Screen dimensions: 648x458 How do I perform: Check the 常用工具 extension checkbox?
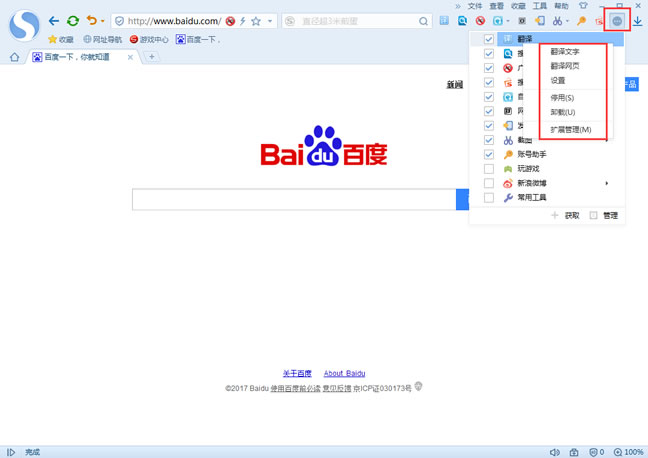click(x=488, y=198)
